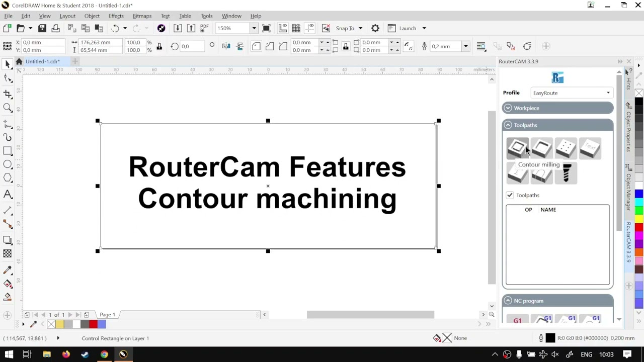Pick the yellow swatch in color palette

coord(639,219)
